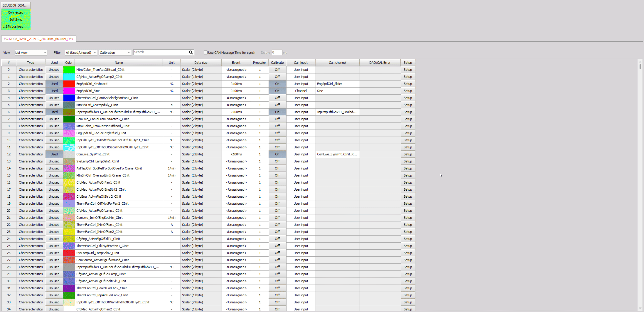Click the 1,8% bus load indicator

(x=16, y=26)
